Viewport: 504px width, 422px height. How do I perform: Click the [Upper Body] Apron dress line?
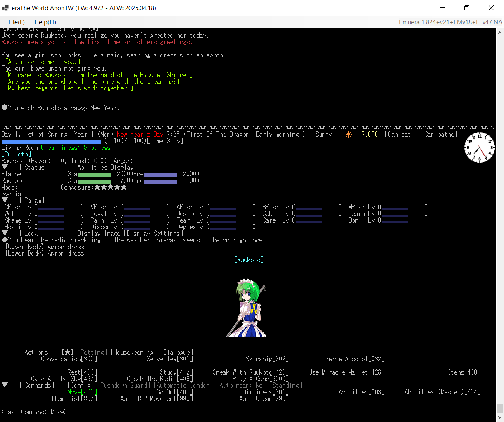coord(45,247)
